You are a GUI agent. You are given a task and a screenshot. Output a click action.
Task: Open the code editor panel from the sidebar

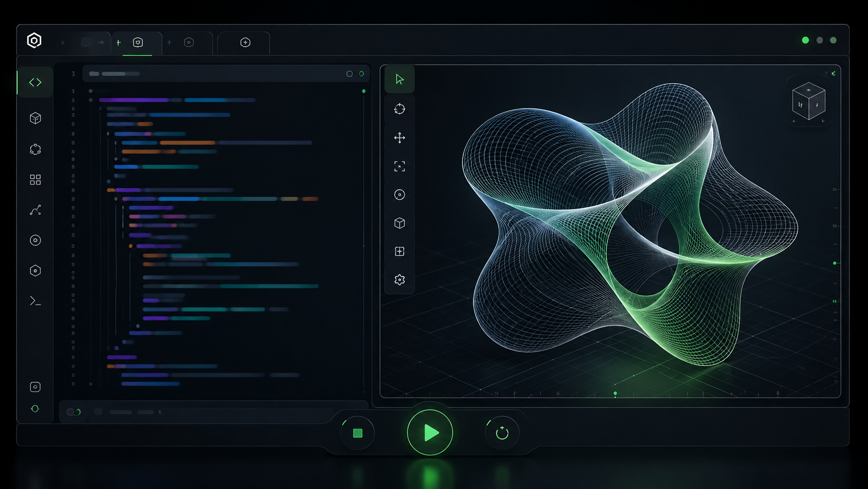tap(35, 82)
